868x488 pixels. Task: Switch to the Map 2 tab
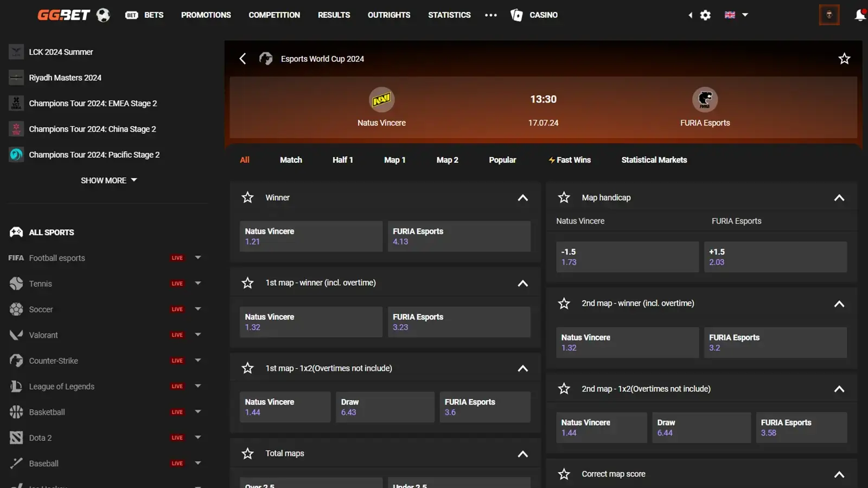447,160
